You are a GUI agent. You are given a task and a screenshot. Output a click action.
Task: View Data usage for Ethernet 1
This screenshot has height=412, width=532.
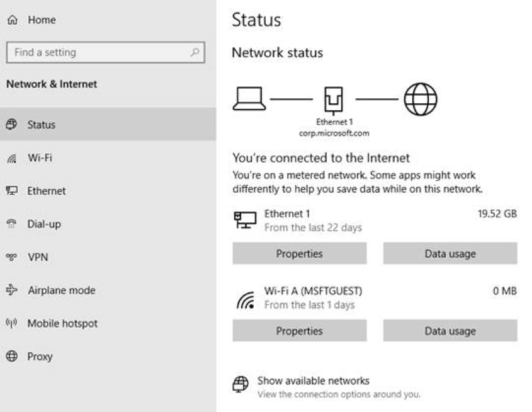pos(450,253)
